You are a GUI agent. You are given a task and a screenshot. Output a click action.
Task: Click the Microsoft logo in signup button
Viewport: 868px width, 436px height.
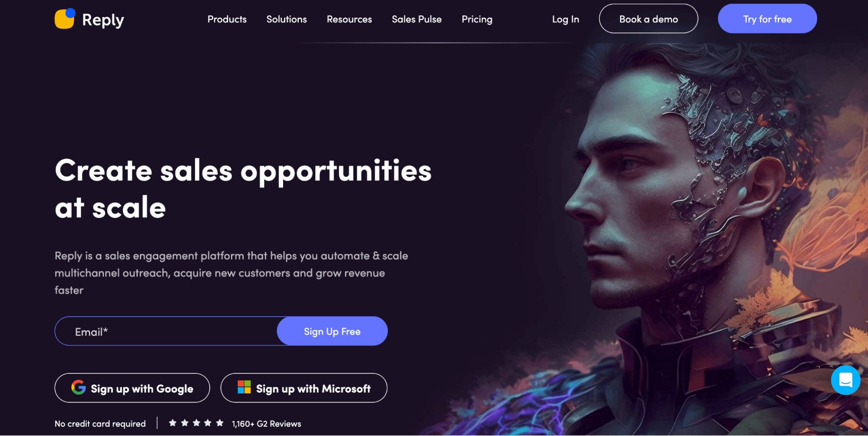point(244,387)
